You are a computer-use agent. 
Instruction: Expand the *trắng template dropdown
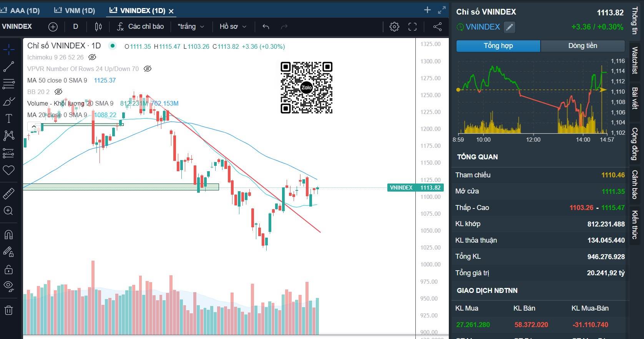(191, 26)
